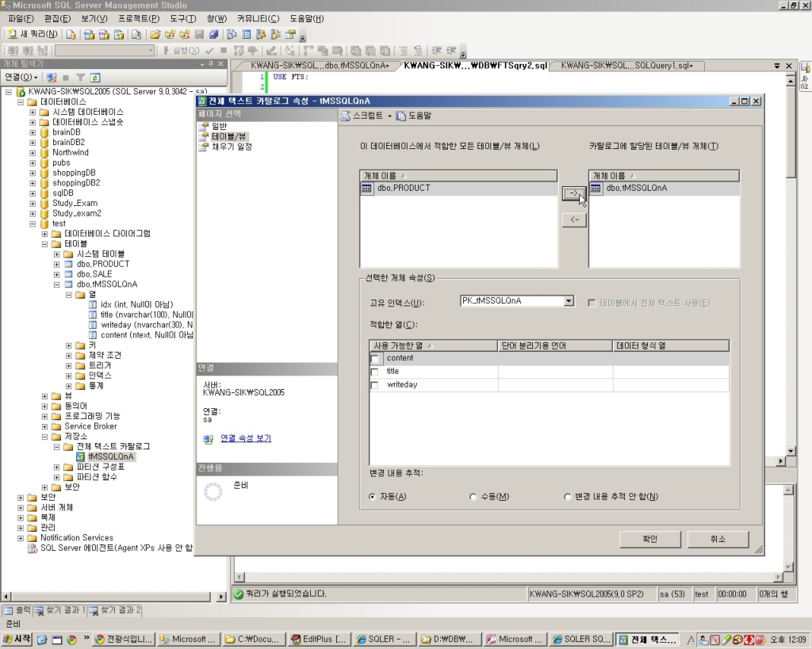The height and width of the screenshot is (649, 812).
Task: Check the writeday column checkbox in the dialog
Action: tap(375, 385)
